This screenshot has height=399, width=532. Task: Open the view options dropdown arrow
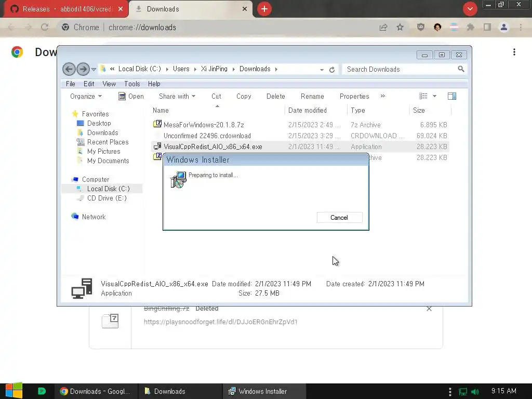pos(435,96)
